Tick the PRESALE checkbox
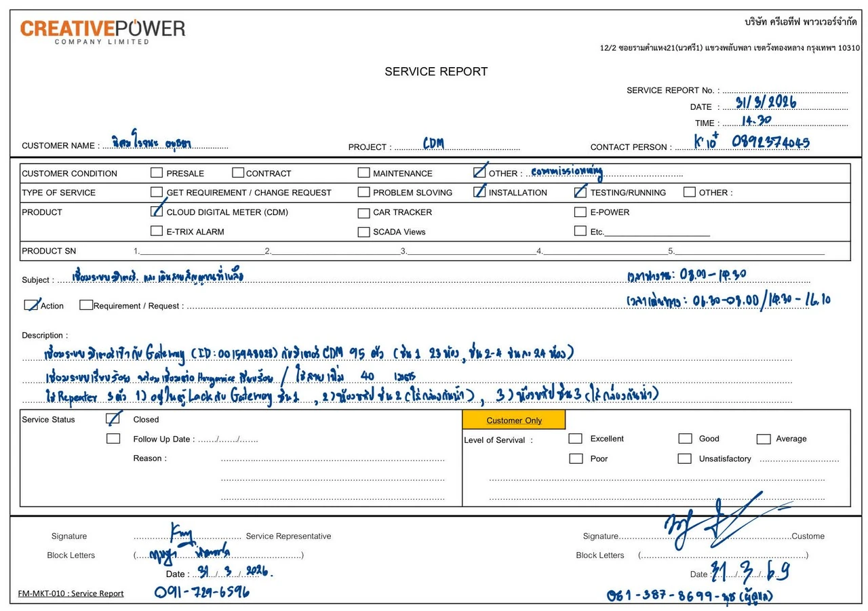The height and width of the screenshot is (611, 868). (x=157, y=173)
